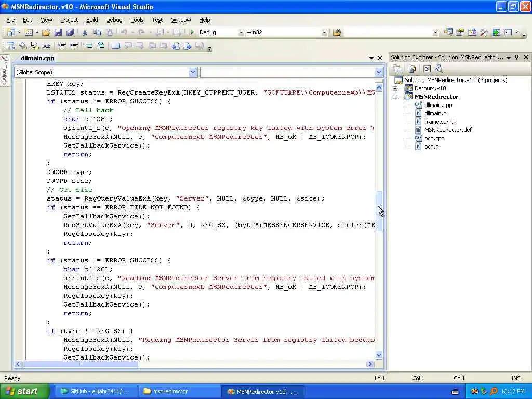This screenshot has width=532, height=399.
Task: Move to previous bookmark in current document
Action: pos(176,46)
